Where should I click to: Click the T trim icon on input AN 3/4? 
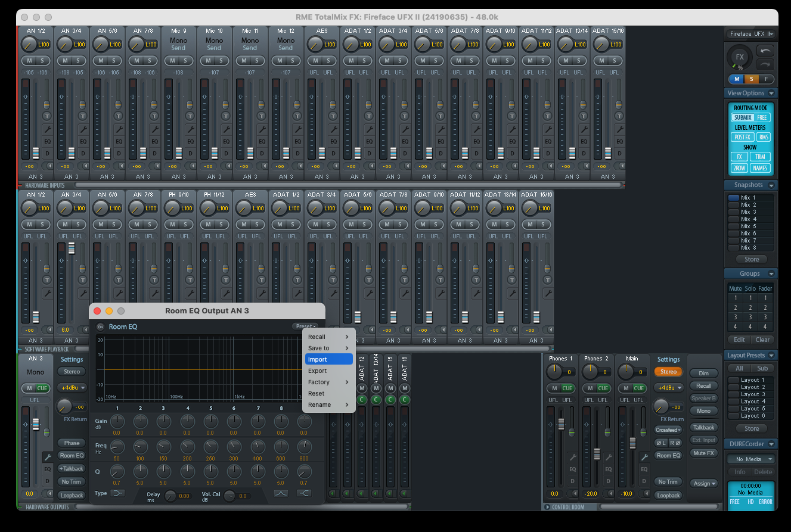click(x=82, y=116)
